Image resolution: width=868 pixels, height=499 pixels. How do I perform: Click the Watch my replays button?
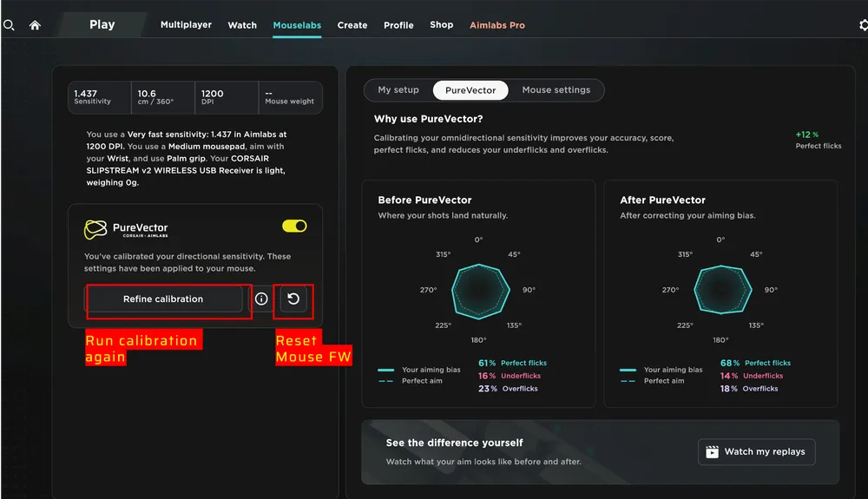(756, 452)
